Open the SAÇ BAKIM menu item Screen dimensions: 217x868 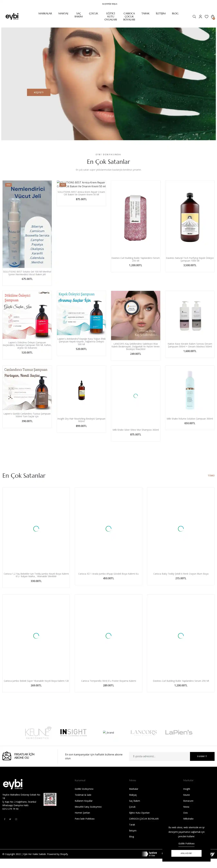78,15
